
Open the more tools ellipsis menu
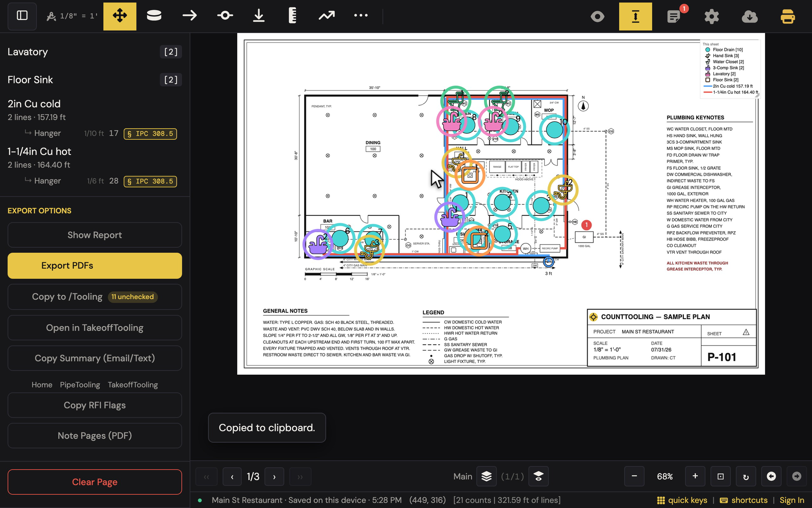point(361,16)
